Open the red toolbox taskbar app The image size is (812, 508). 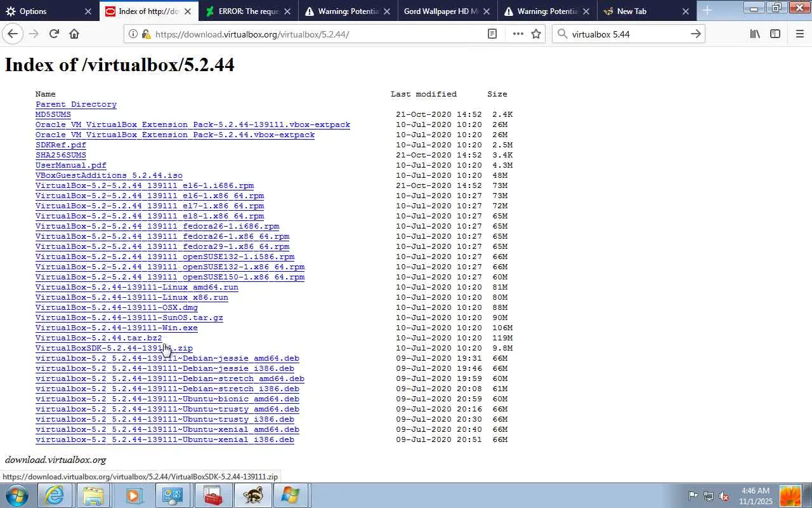[213, 495]
